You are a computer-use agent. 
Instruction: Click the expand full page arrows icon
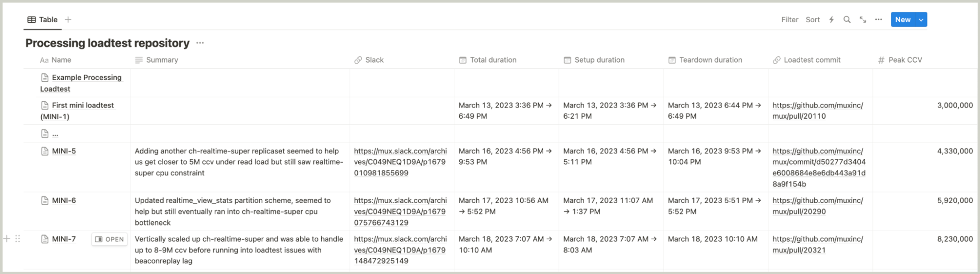pyautogui.click(x=863, y=20)
